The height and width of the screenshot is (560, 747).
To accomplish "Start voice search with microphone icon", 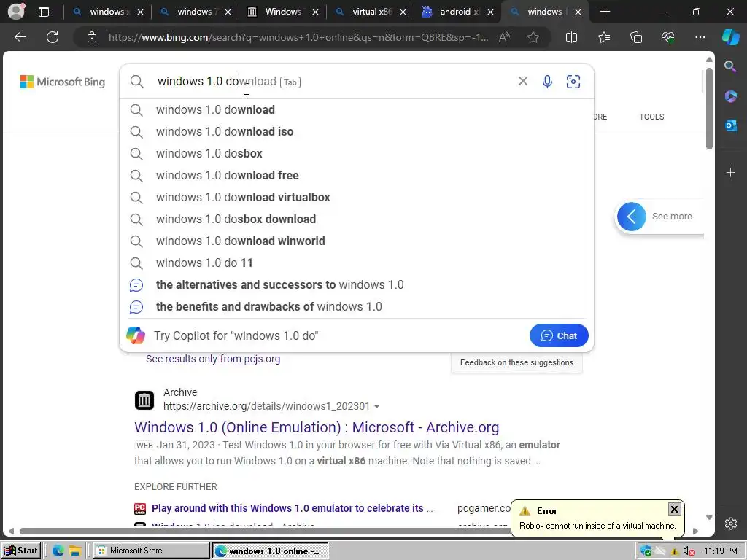I will pyautogui.click(x=547, y=82).
